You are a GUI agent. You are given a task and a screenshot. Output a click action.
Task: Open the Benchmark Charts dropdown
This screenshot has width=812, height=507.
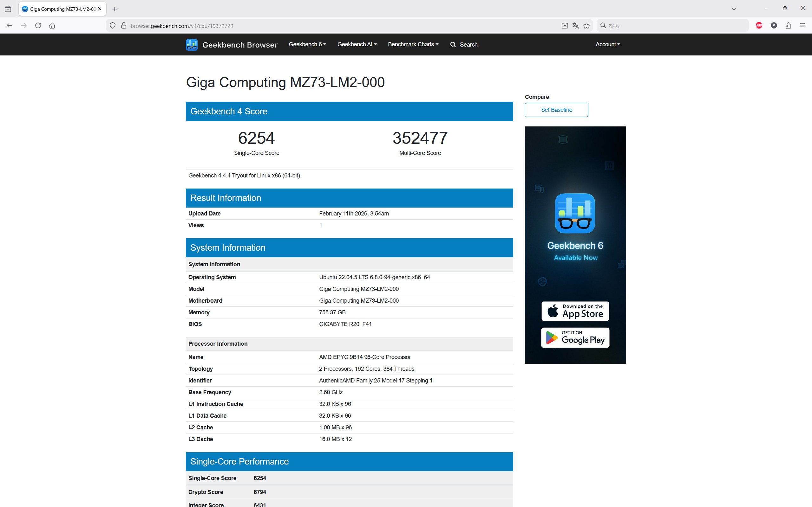point(413,44)
